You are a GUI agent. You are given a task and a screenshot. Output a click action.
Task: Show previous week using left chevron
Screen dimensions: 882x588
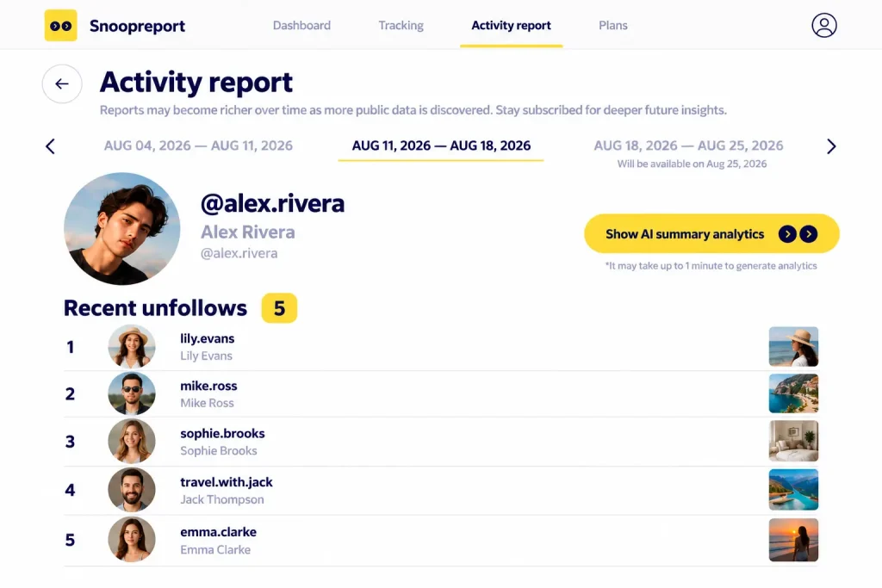[50, 146]
